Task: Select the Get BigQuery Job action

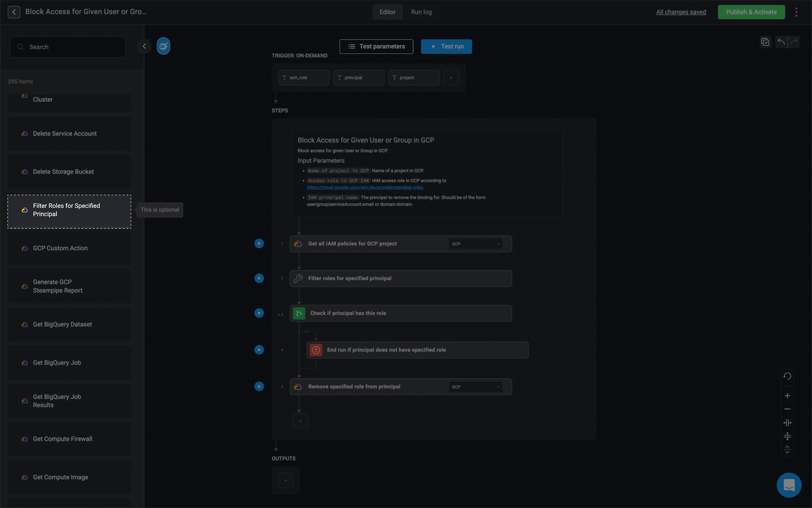Action: pyautogui.click(x=69, y=363)
